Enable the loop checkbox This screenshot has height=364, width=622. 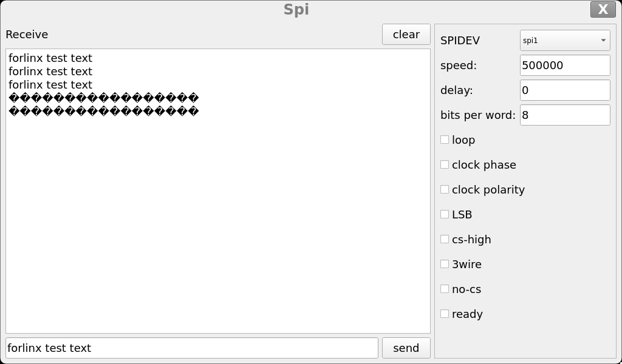click(x=445, y=140)
